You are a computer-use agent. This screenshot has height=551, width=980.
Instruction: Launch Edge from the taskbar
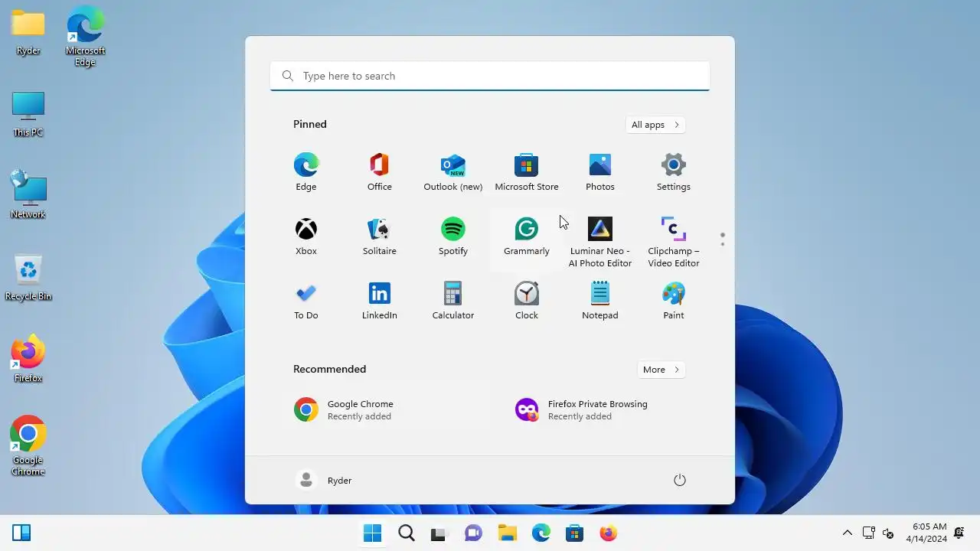(x=541, y=533)
